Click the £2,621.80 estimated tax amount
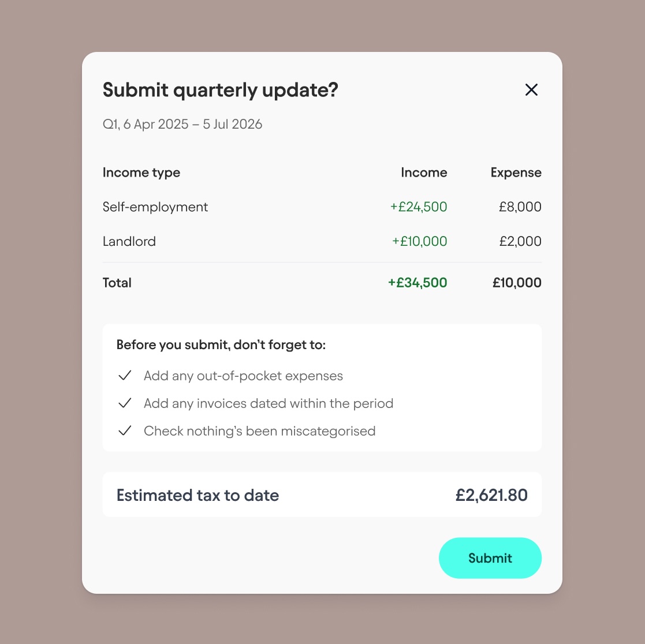Viewport: 645px width, 644px height. (491, 495)
